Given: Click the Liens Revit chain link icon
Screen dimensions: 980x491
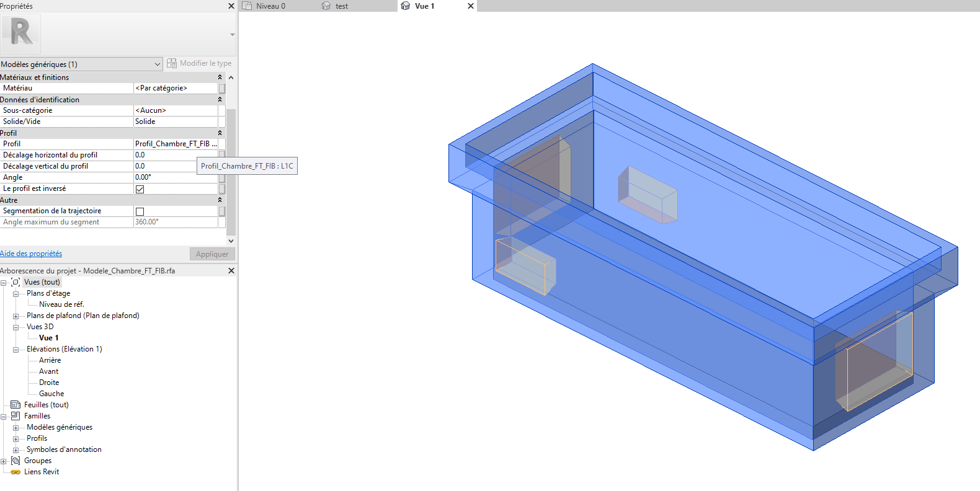Looking at the screenshot, I should pos(16,472).
